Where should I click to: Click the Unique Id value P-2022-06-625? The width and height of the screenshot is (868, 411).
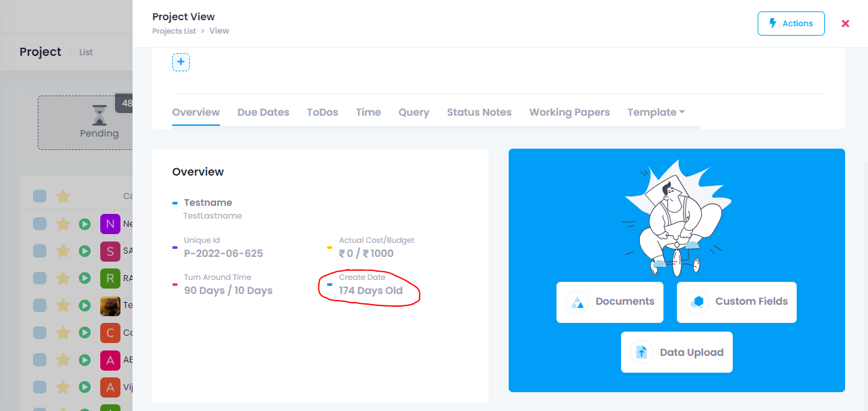(223, 254)
